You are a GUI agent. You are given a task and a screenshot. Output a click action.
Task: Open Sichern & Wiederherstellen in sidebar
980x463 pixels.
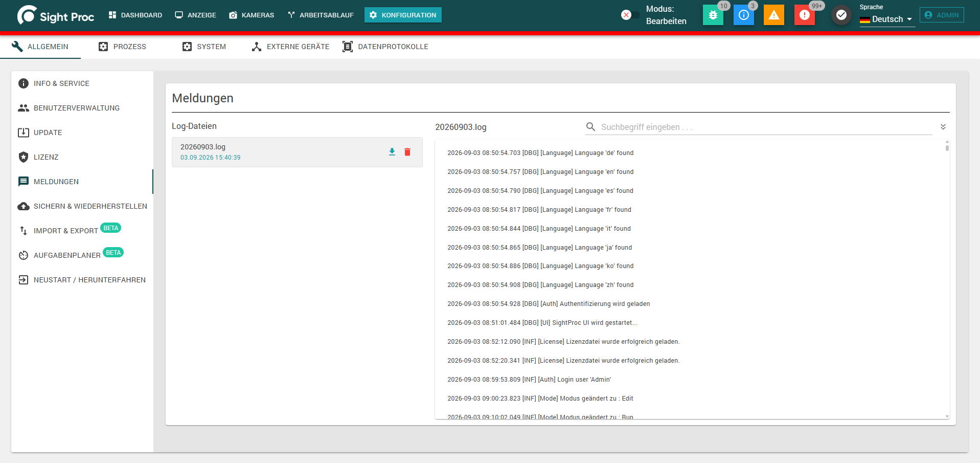pos(82,206)
